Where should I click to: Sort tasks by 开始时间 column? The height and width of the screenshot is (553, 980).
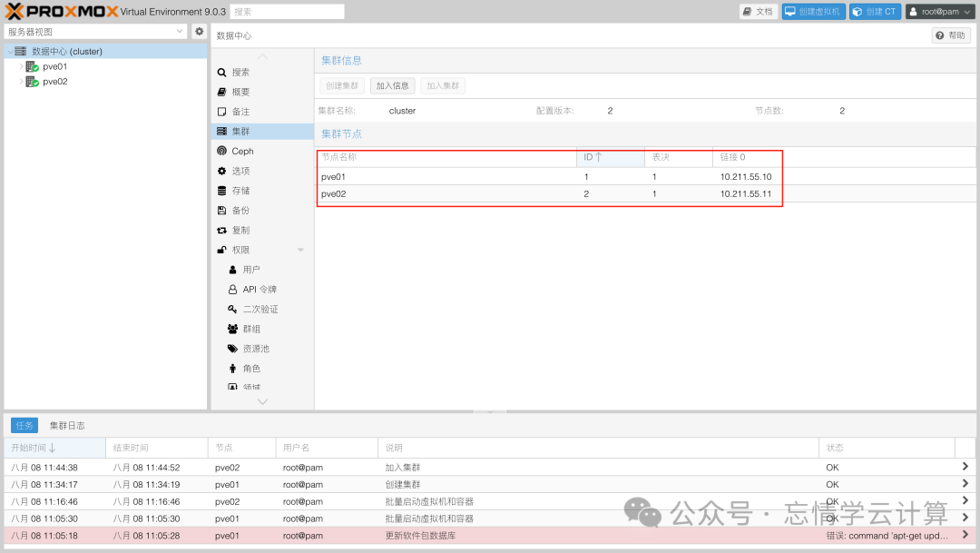point(55,448)
